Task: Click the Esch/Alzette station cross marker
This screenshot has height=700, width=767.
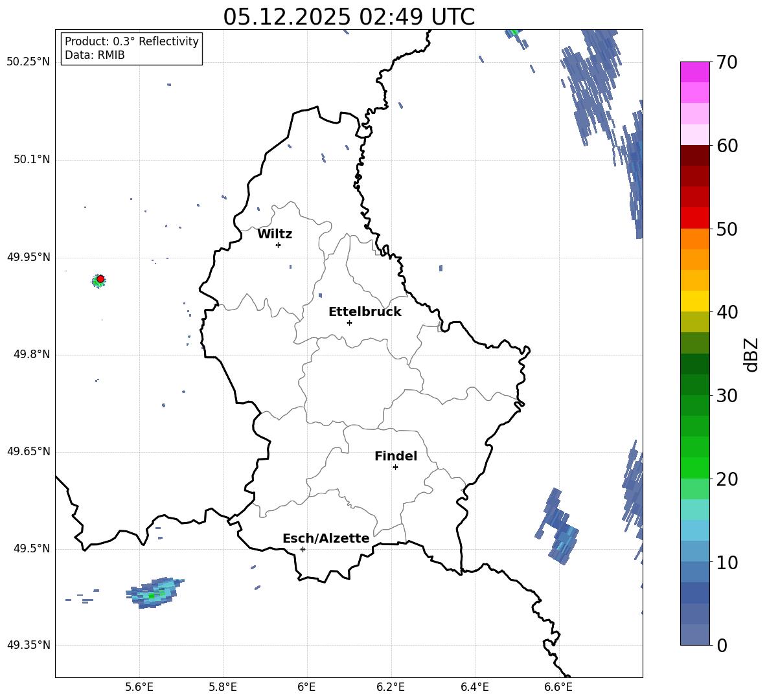Action: click(x=303, y=549)
